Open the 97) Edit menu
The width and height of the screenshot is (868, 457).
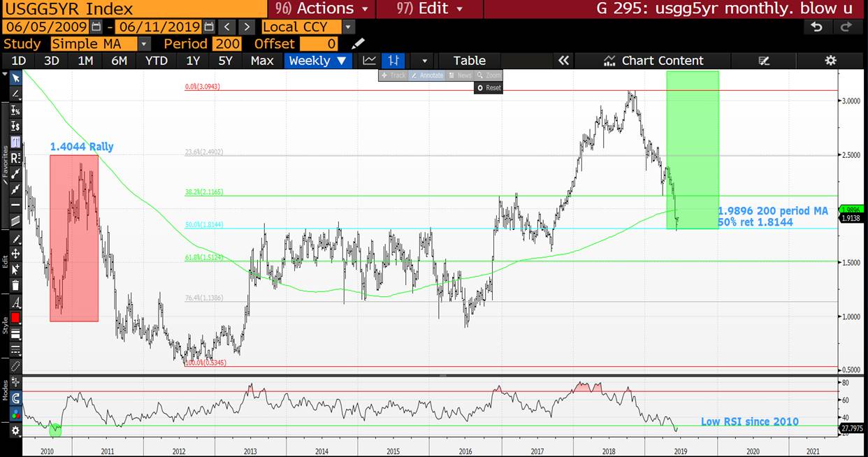429,8
